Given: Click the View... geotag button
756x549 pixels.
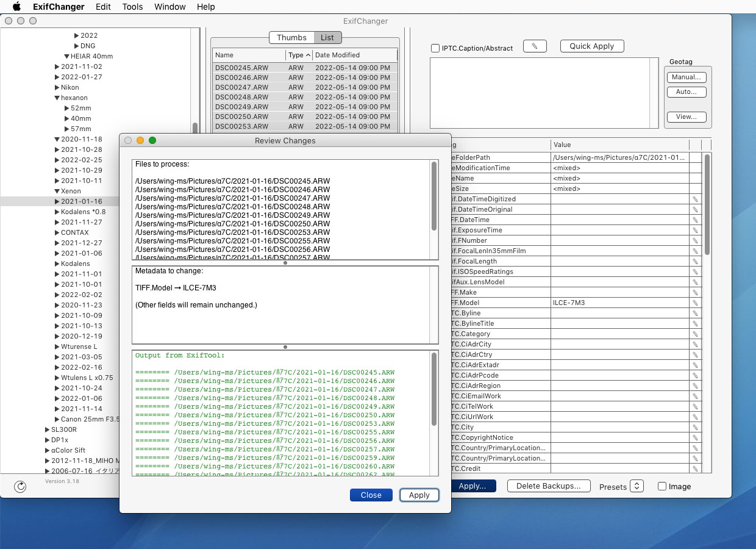Looking at the screenshot, I should pyautogui.click(x=686, y=117).
